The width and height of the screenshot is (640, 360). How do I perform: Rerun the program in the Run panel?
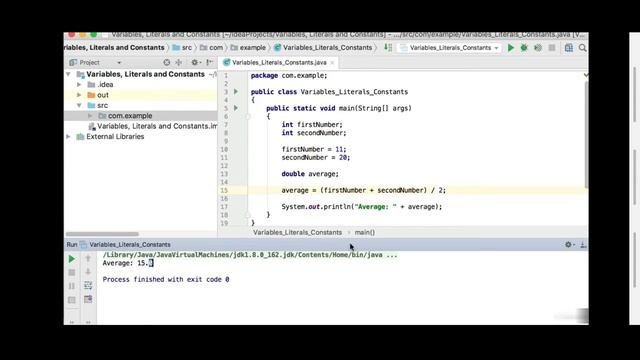click(x=71, y=259)
